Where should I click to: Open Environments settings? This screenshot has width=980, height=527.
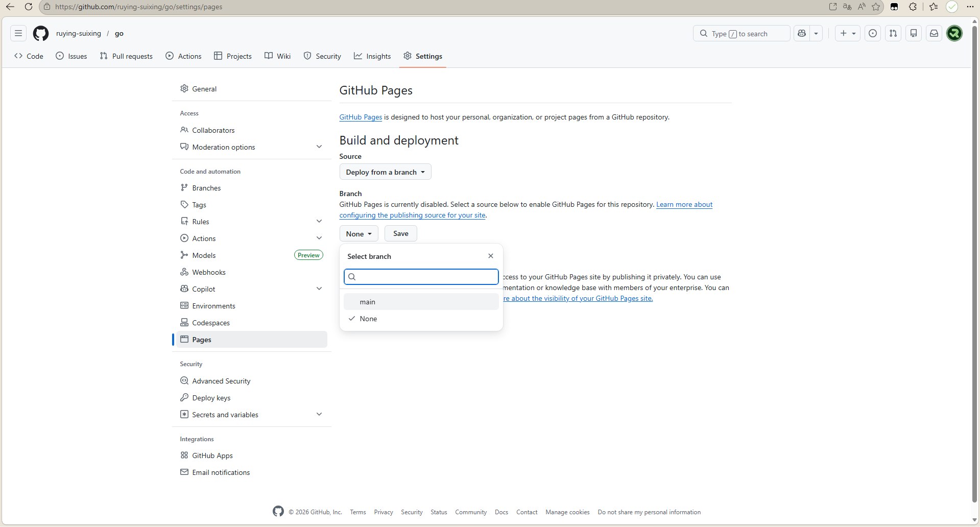251,306
